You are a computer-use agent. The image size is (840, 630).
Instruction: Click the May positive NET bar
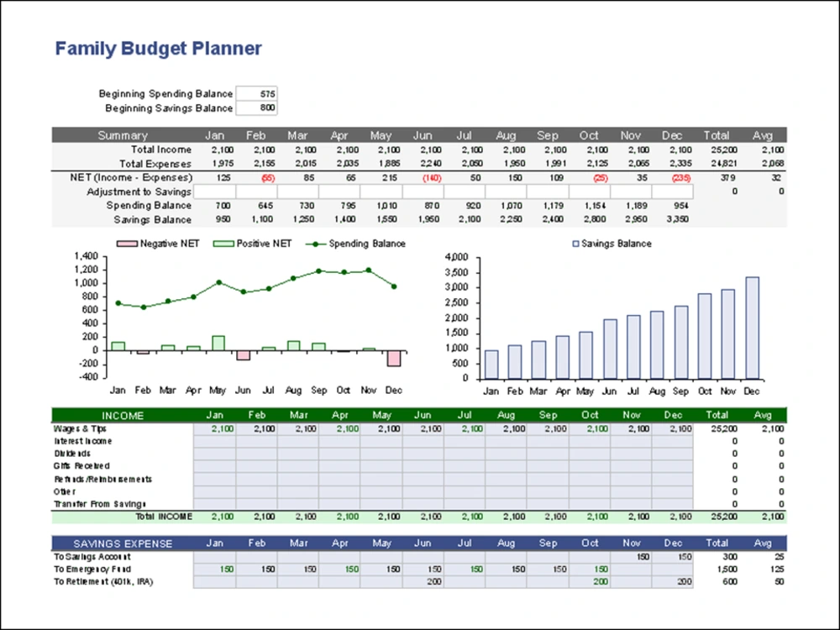click(218, 344)
